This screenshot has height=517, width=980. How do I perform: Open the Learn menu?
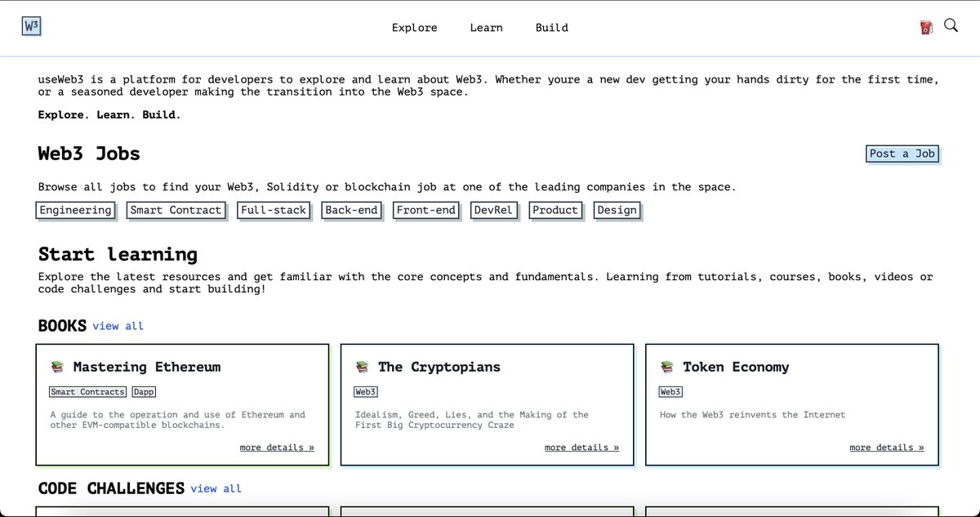[x=486, y=27]
